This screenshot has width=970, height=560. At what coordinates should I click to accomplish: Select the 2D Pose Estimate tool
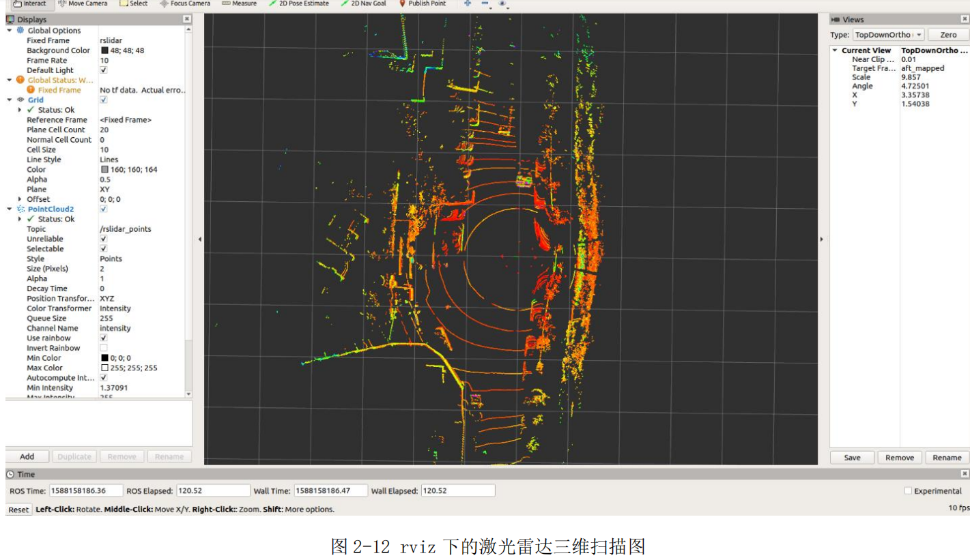(298, 3)
